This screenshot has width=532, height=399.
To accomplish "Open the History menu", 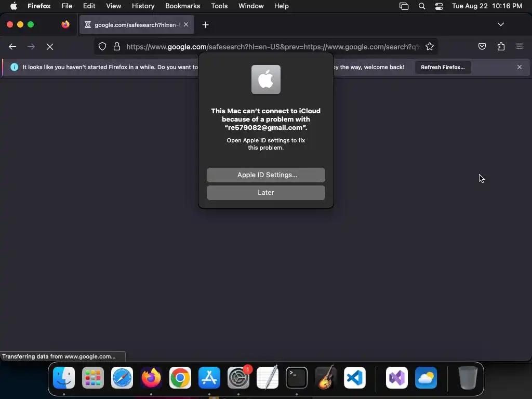I will coord(143,6).
